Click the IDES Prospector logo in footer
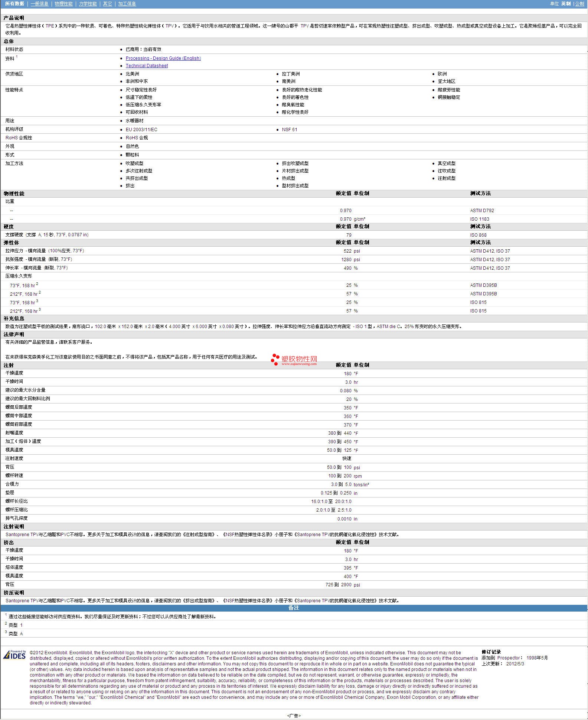588x720 pixels. click(x=14, y=655)
